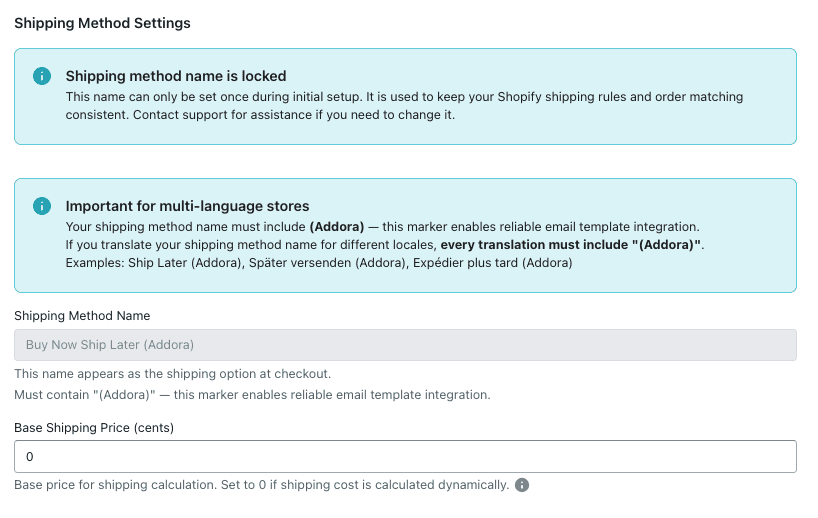Screen dimensions: 818x518
Task: Click 'This name appears as the shipping option' hint
Action: (x=172, y=374)
